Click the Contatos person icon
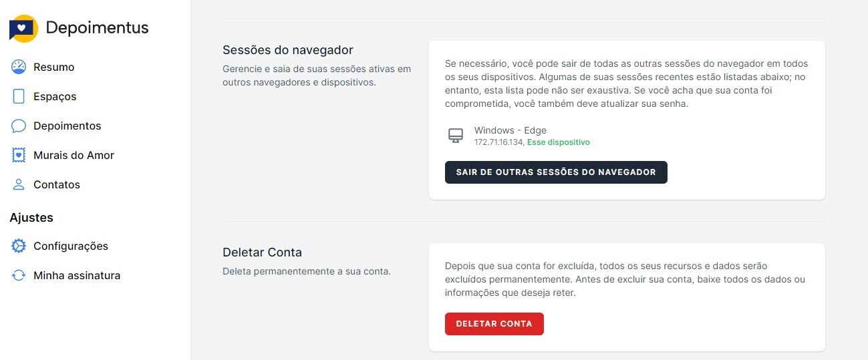Viewport: 868px width, 360px height. [x=19, y=184]
